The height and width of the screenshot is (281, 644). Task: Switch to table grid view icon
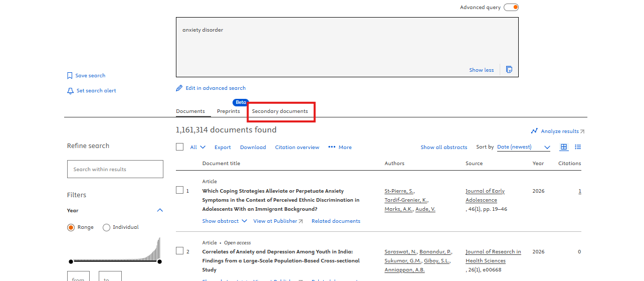564,147
